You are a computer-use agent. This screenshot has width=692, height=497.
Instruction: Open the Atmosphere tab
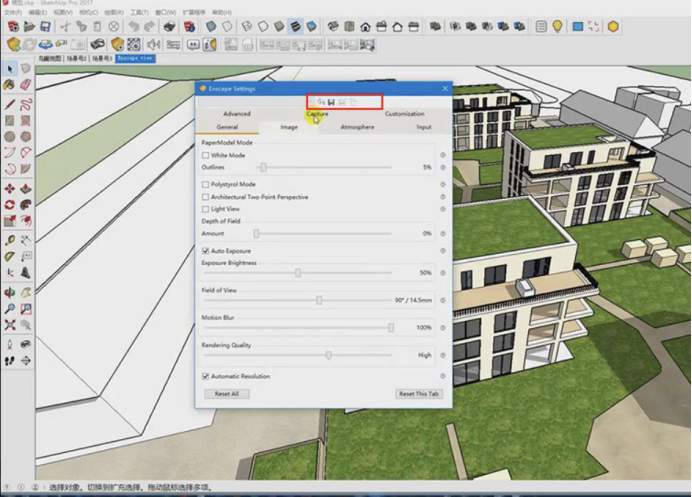pyautogui.click(x=357, y=127)
